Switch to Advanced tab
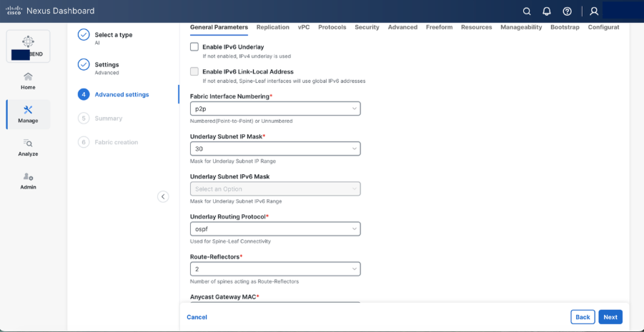Screen dimensions: 644x332 [402, 27]
